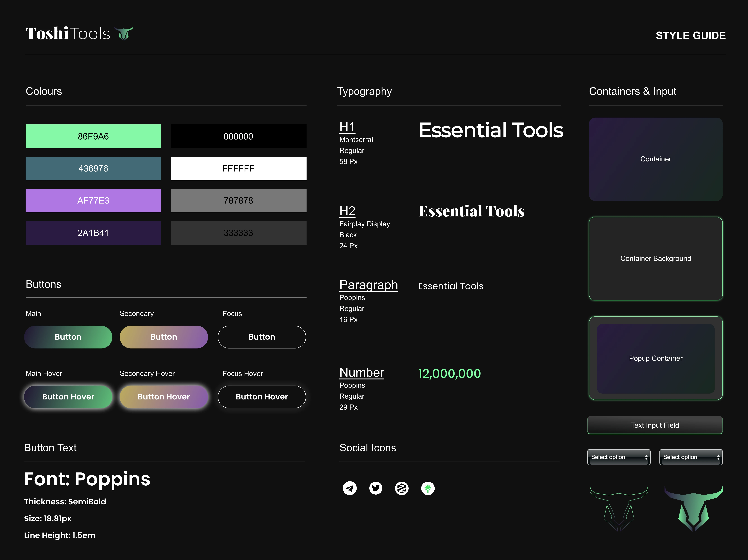748x560 pixels.
Task: Click the purple gradient Container card
Action: coord(656,159)
